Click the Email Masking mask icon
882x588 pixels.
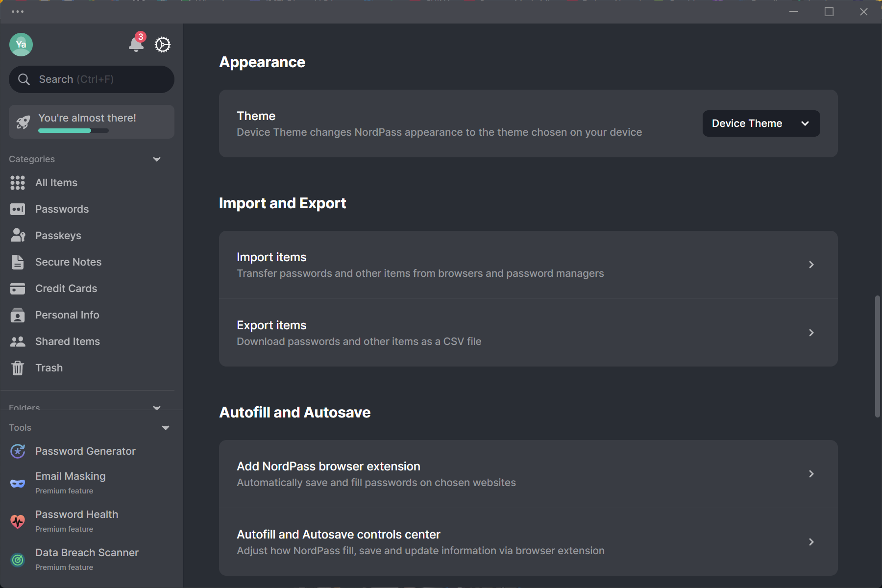pos(18,483)
